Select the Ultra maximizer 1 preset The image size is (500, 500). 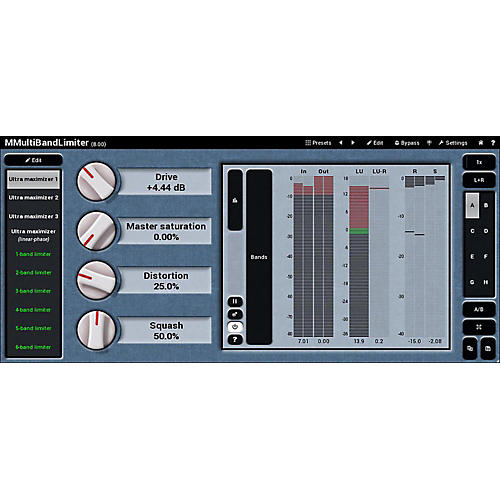33,179
